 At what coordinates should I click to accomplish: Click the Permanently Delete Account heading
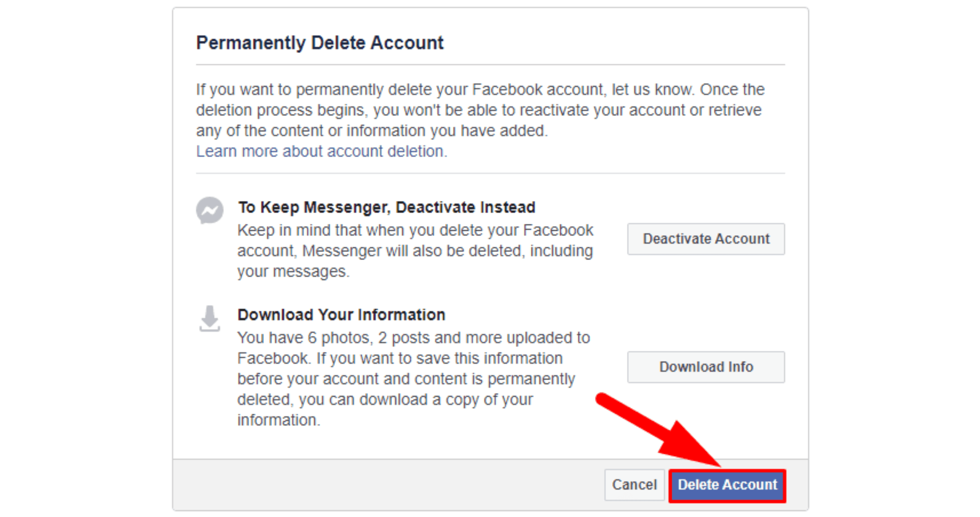[x=320, y=42]
